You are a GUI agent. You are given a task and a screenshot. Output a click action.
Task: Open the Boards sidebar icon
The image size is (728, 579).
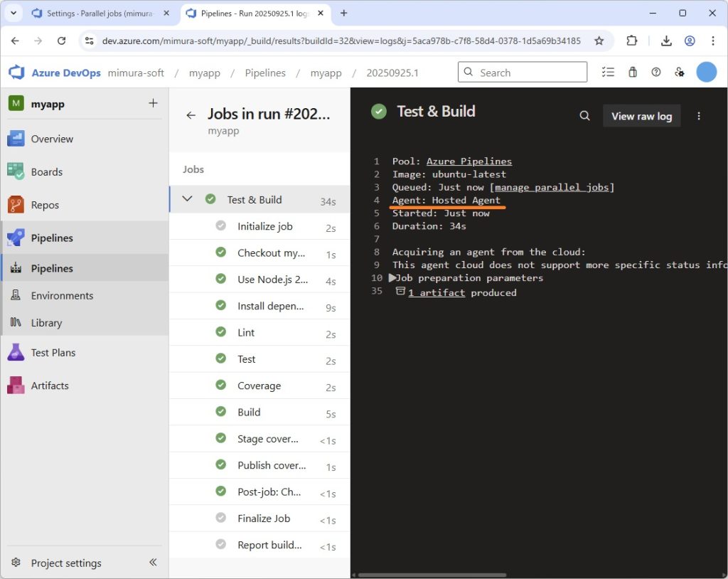[16, 171]
